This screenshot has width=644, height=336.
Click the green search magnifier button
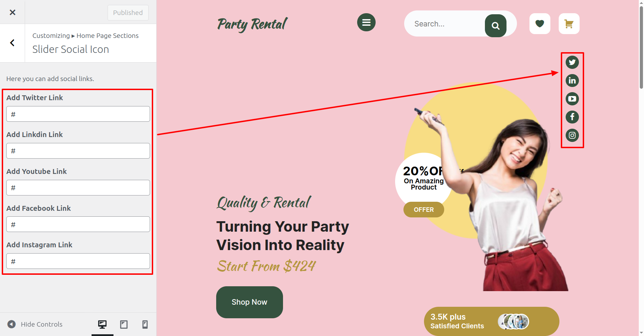(x=495, y=25)
